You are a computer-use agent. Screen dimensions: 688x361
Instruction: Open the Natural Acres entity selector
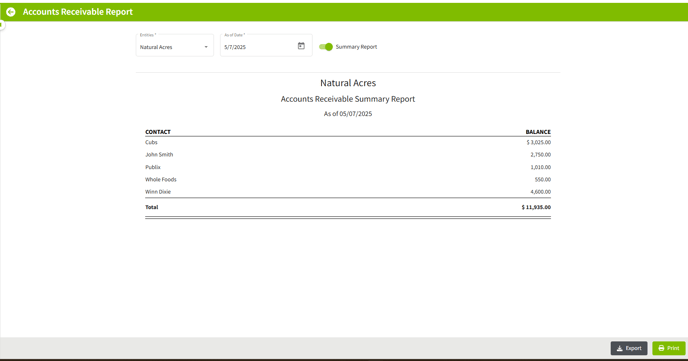[x=175, y=45]
